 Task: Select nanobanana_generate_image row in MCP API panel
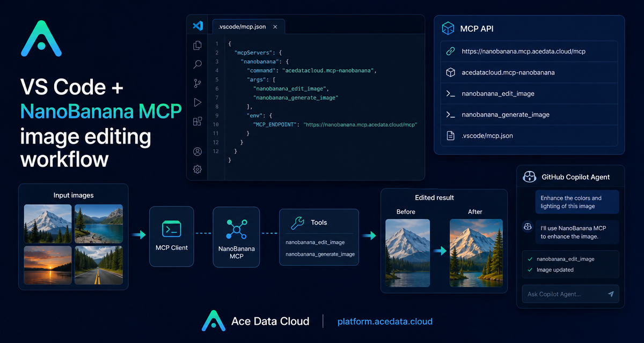pos(529,115)
